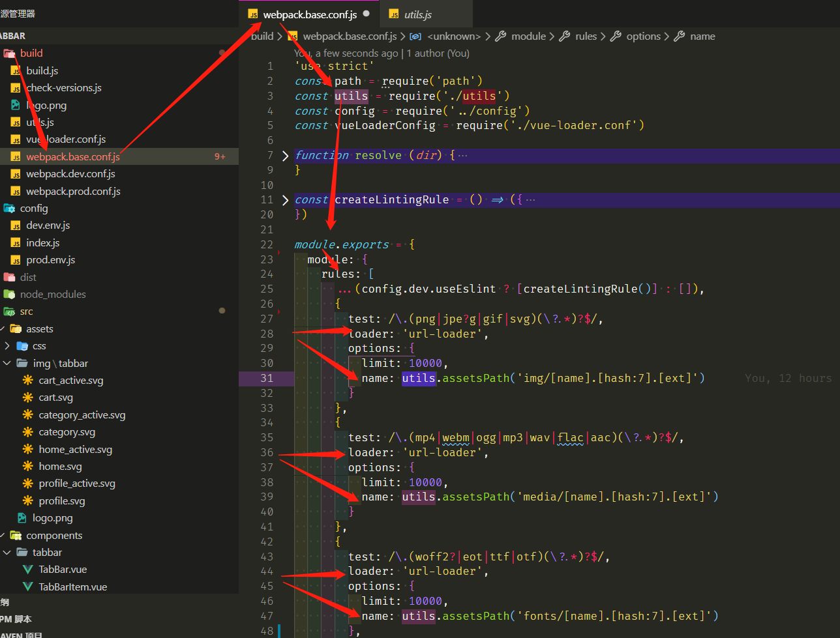Click limit value 10000 on line 30
840x638 pixels.
point(425,364)
